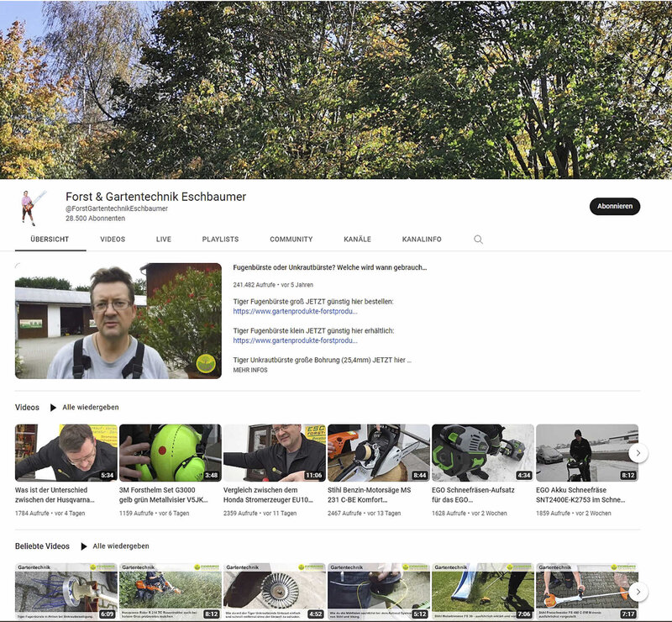Click title 'EGO Schneefräsen-Aufsatz für das EGO'
Image resolution: width=672 pixels, height=622 pixels.
[x=473, y=494]
